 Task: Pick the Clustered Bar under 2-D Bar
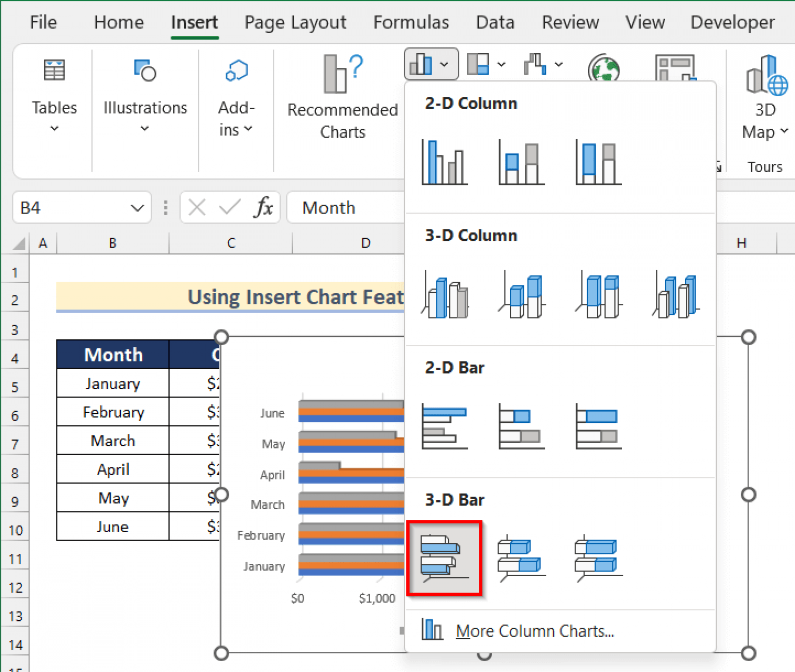click(444, 426)
